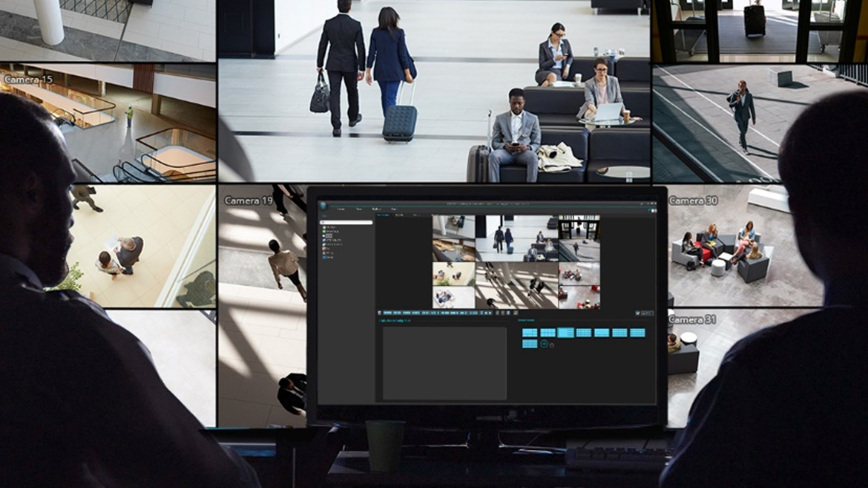The width and height of the screenshot is (868, 488).
Task: Select the first tree row under the search field
Action: pos(329,227)
